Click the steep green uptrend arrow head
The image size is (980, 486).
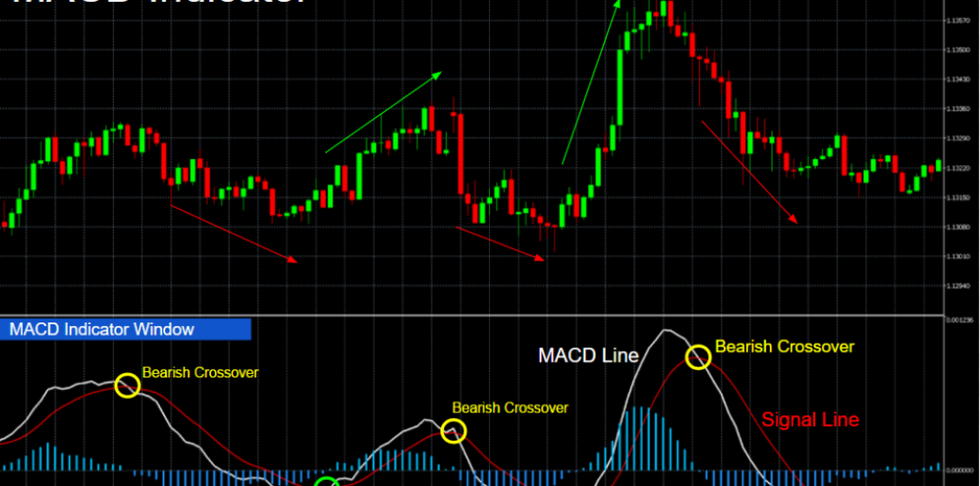[619, 4]
